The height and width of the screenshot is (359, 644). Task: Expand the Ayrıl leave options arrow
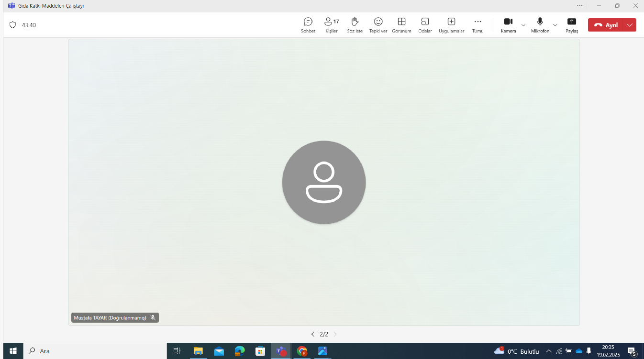point(630,25)
